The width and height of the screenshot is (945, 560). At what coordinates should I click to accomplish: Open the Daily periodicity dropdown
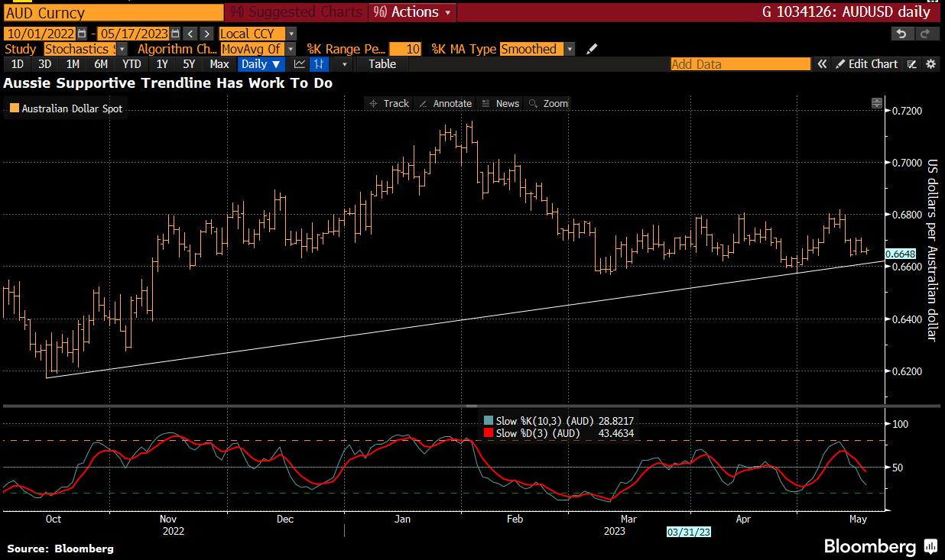[261, 64]
